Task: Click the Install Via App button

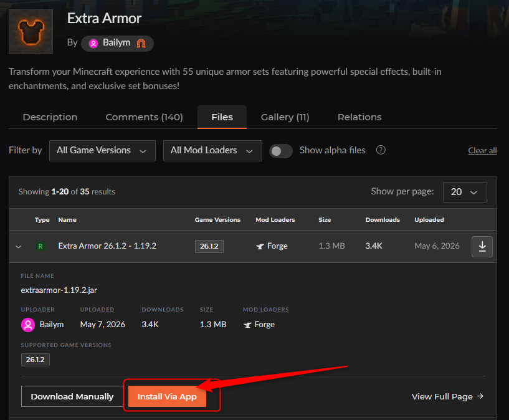Action: [x=167, y=396]
